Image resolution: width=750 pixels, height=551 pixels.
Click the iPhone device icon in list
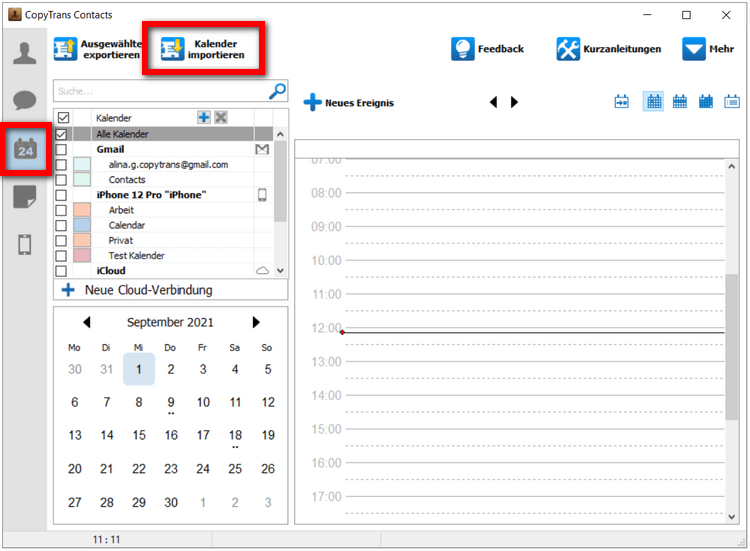tap(262, 195)
